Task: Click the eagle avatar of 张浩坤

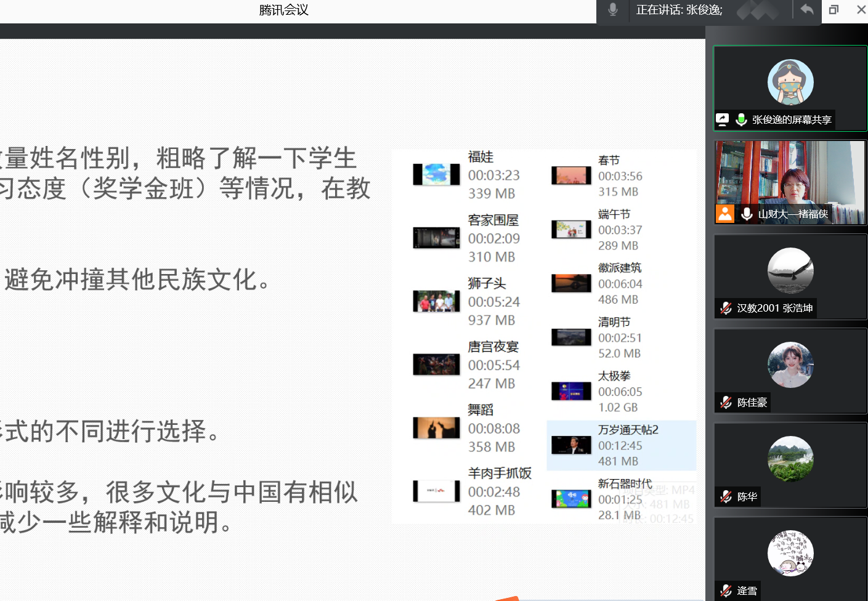Action: point(790,271)
